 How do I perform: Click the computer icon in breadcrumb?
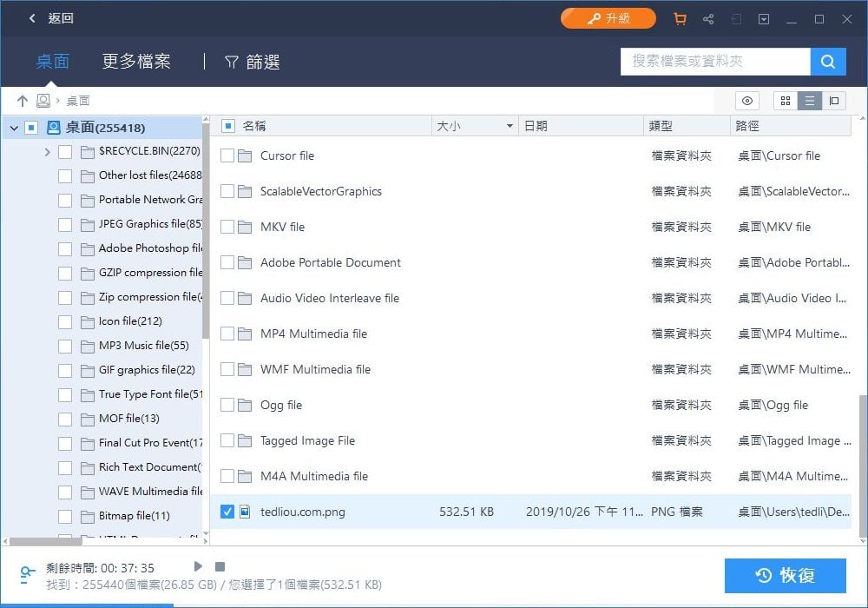point(43,101)
